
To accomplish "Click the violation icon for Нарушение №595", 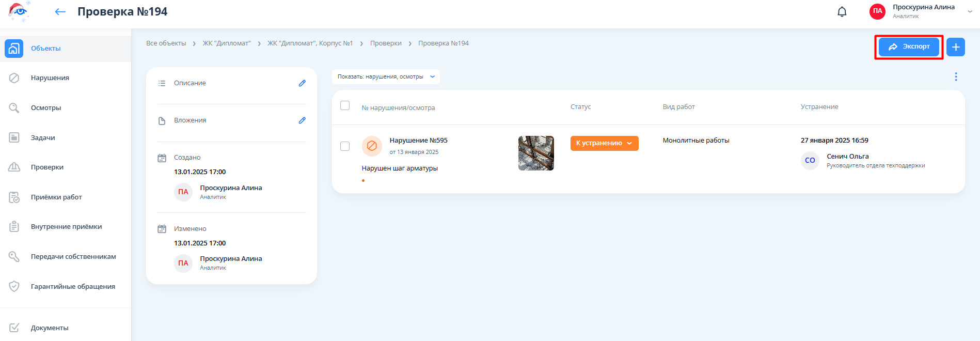I will pyautogui.click(x=371, y=146).
